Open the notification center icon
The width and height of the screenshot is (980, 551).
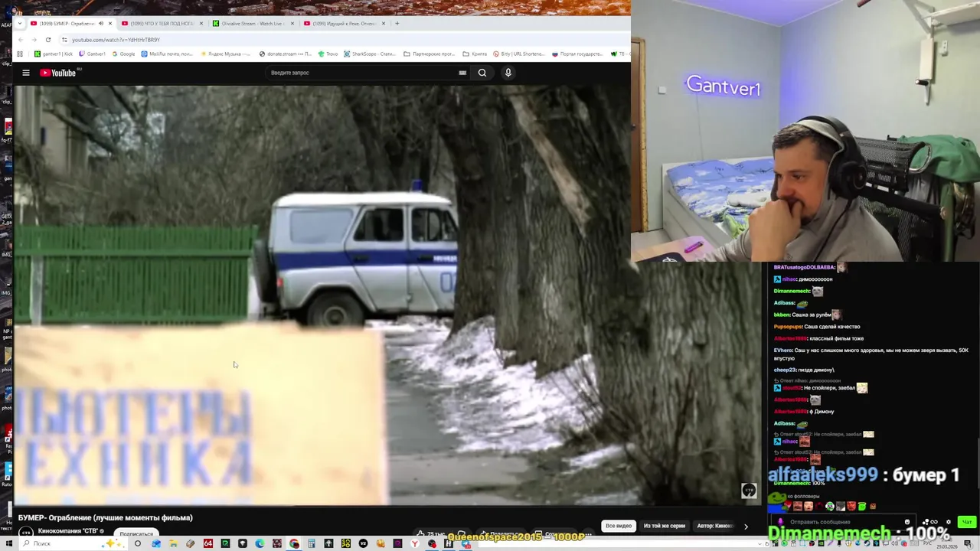968,544
